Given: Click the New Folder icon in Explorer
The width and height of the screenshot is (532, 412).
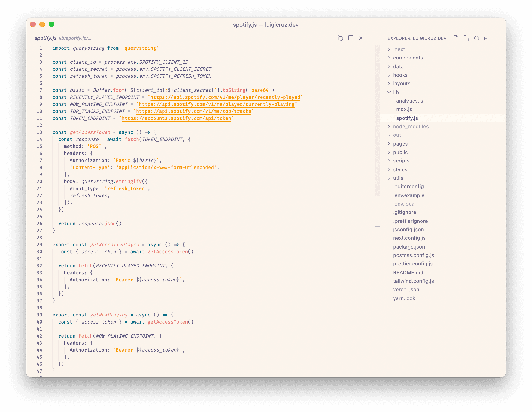Looking at the screenshot, I should [x=467, y=38].
